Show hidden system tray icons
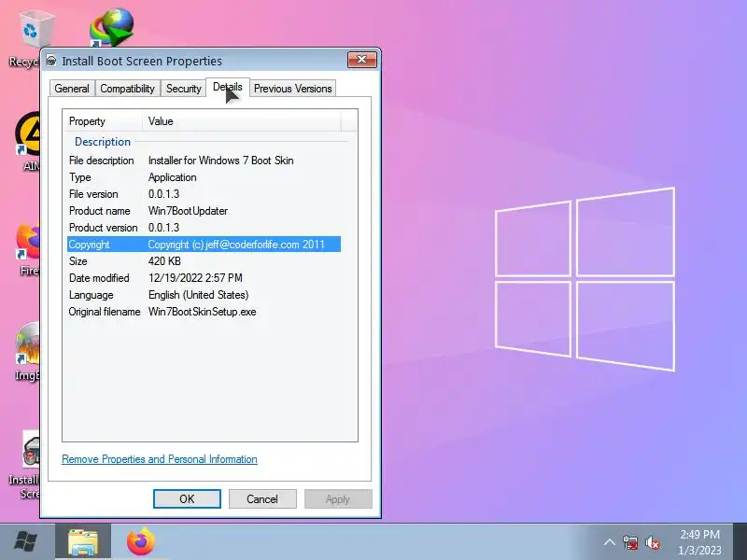The image size is (747, 560). point(610,542)
